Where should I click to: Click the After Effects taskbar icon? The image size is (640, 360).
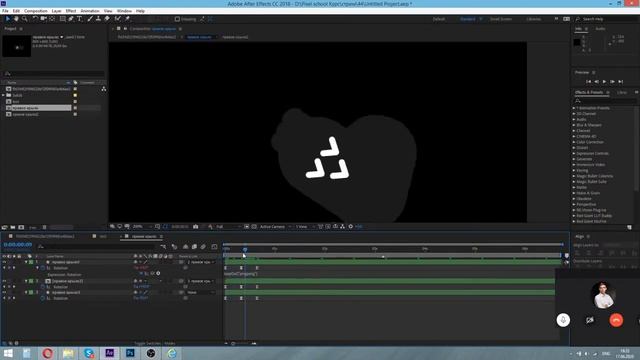point(109,353)
